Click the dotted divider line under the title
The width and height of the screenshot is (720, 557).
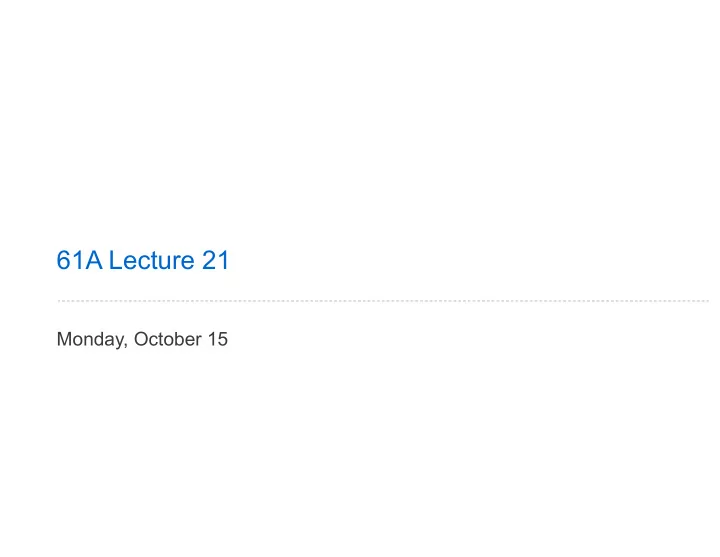(383, 301)
